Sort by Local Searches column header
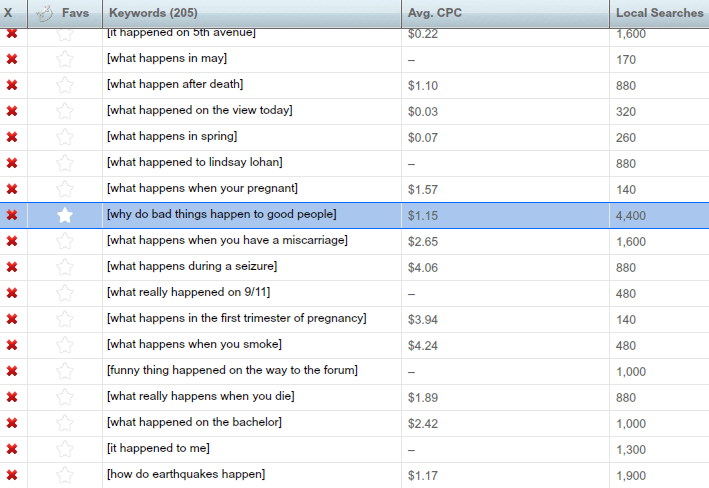Viewport: 709px width, 488px height. 659,13
